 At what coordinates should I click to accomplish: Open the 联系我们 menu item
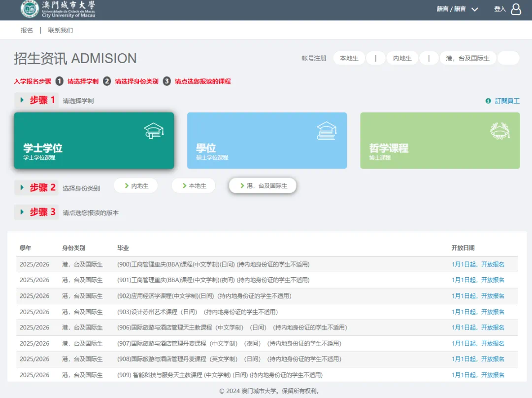(60, 30)
